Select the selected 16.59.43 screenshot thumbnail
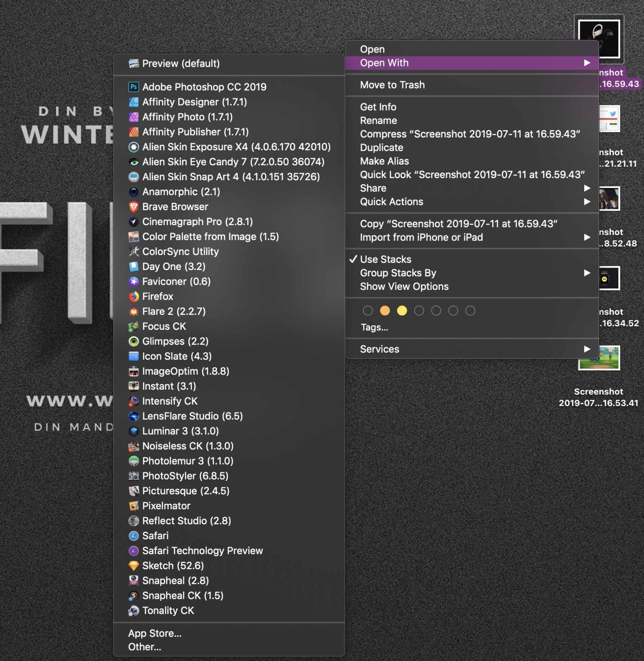644x661 pixels. coord(599,39)
